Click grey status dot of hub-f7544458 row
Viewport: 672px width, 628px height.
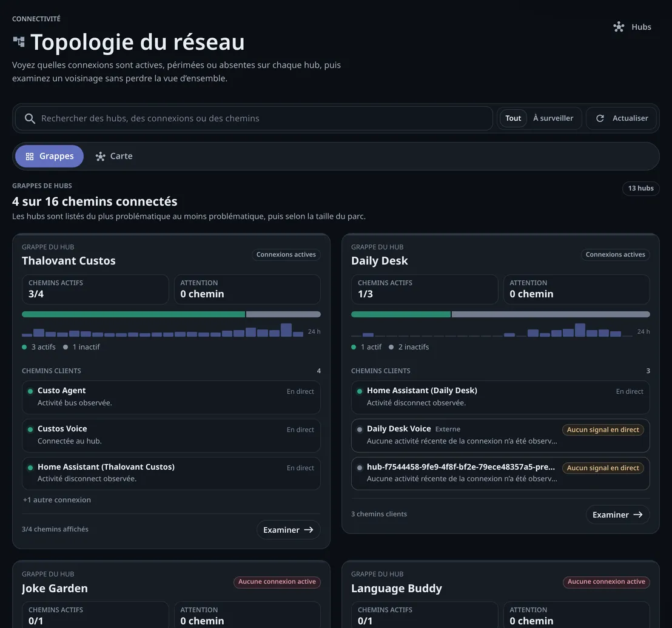[360, 467]
